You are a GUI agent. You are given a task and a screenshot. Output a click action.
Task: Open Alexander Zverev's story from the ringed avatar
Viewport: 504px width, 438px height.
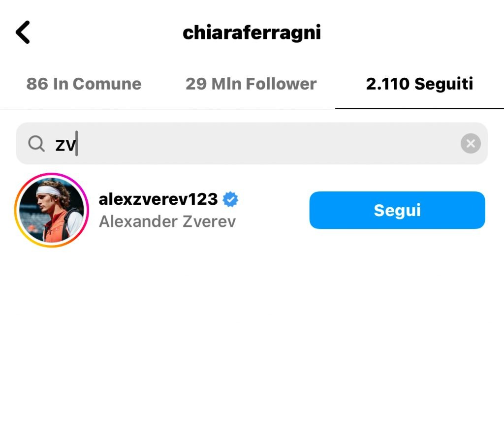click(x=51, y=210)
